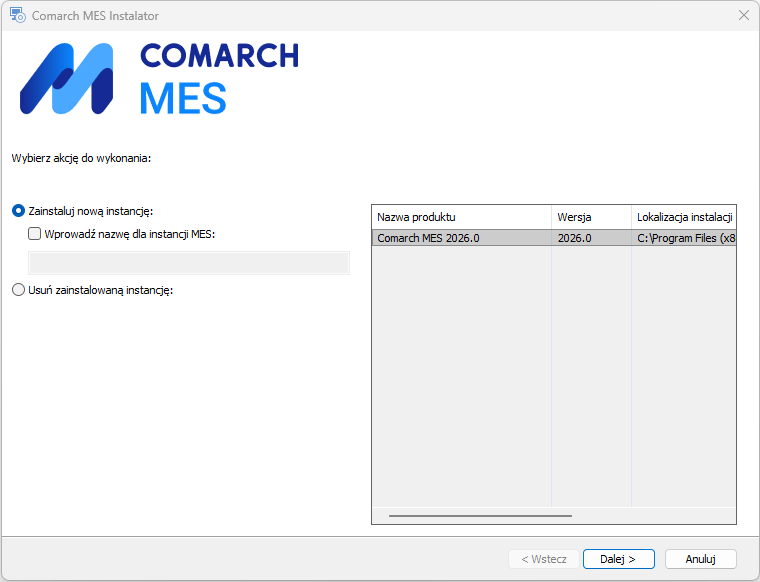Select 'Zainstaluj nową instancję' radio button
This screenshot has width=760, height=582.
pos(18,211)
